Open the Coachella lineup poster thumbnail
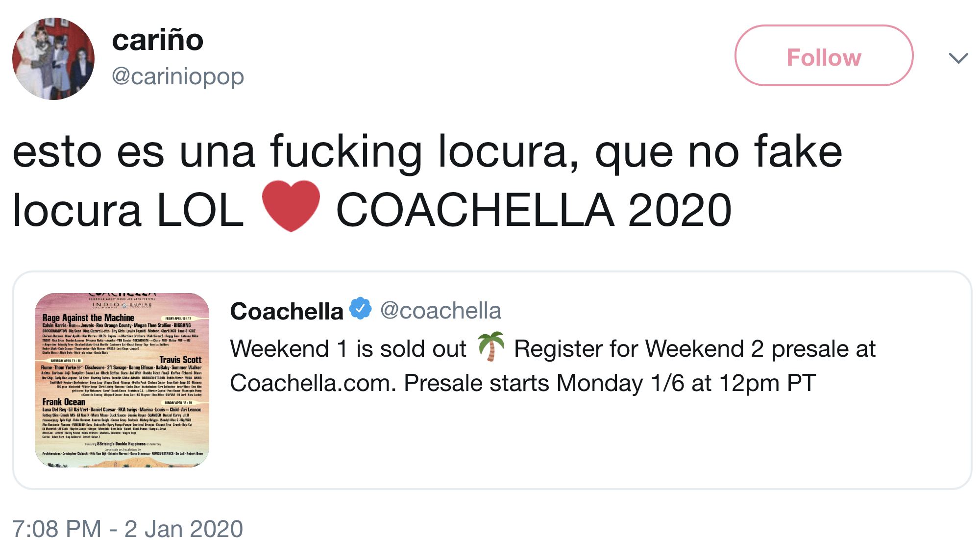The width and height of the screenshot is (980, 540). (122, 380)
